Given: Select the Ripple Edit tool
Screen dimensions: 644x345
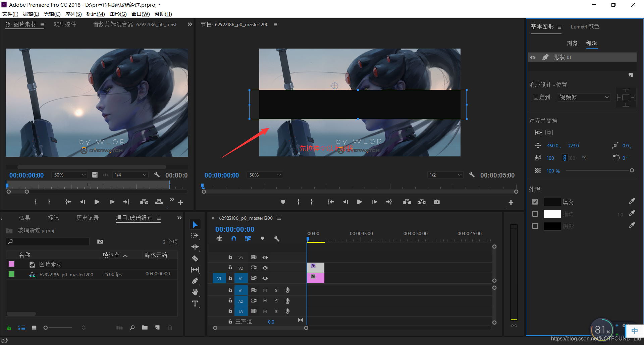Looking at the screenshot, I should click(195, 247).
